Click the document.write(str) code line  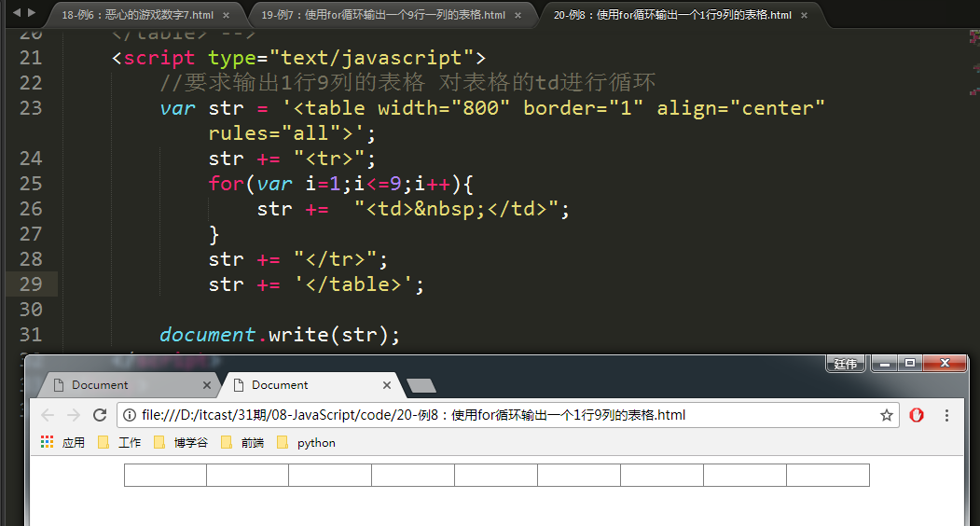point(280,335)
